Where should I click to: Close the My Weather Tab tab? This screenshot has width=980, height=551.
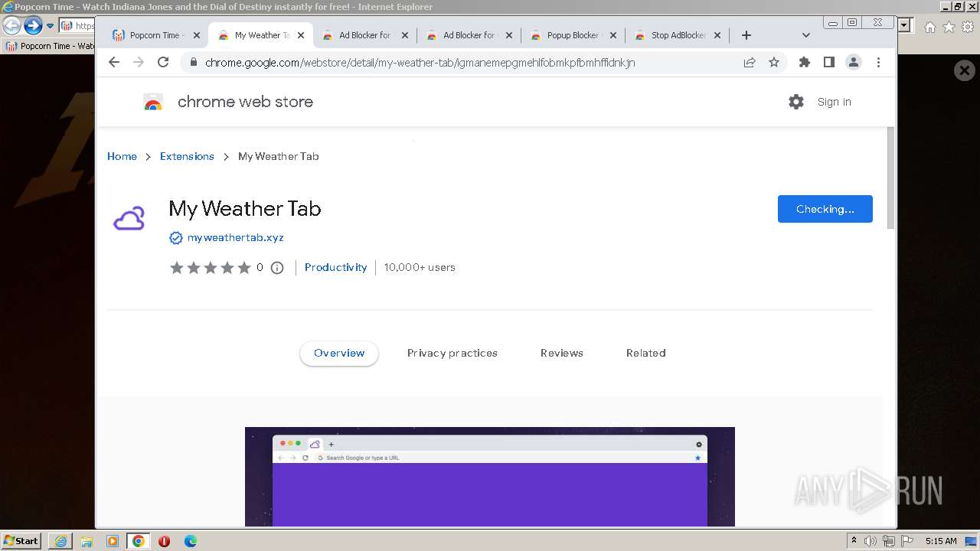301,35
